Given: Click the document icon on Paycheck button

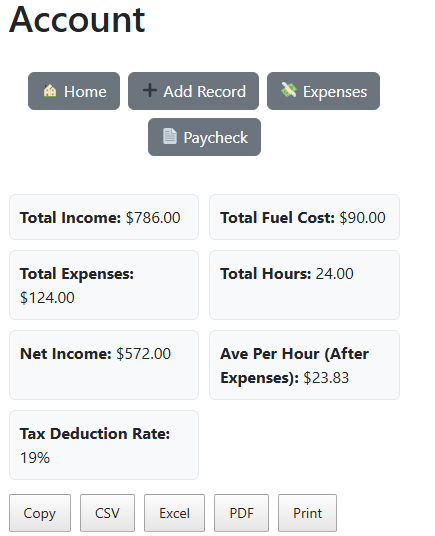Looking at the screenshot, I should tap(170, 136).
